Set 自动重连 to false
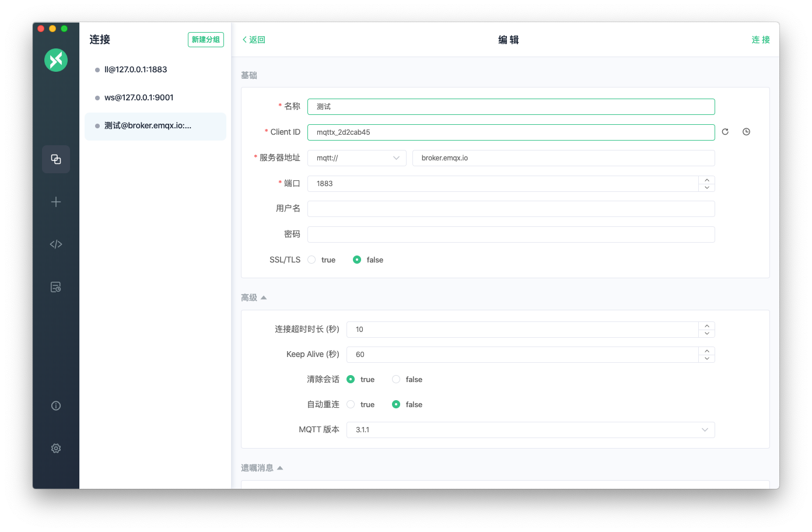The height and width of the screenshot is (532, 812). click(396, 404)
